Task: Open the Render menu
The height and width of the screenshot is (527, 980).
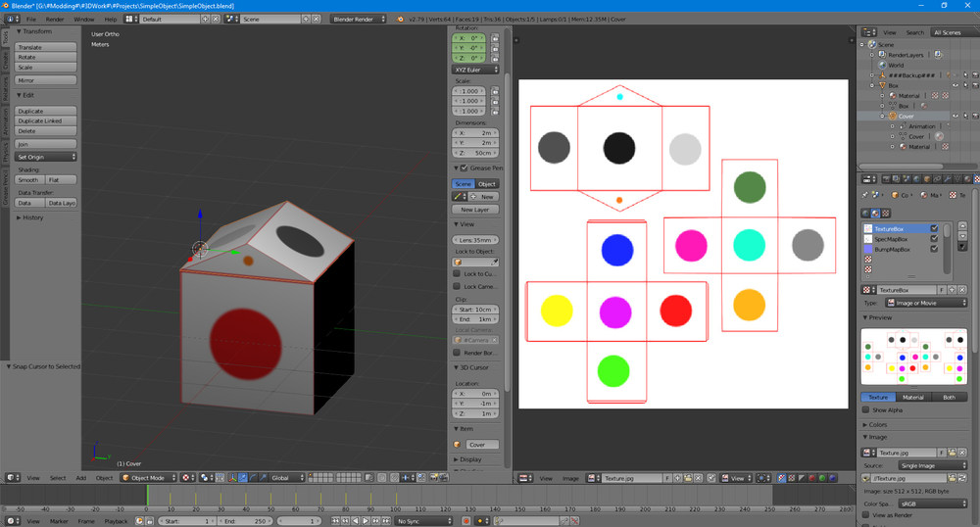Action: [x=54, y=20]
